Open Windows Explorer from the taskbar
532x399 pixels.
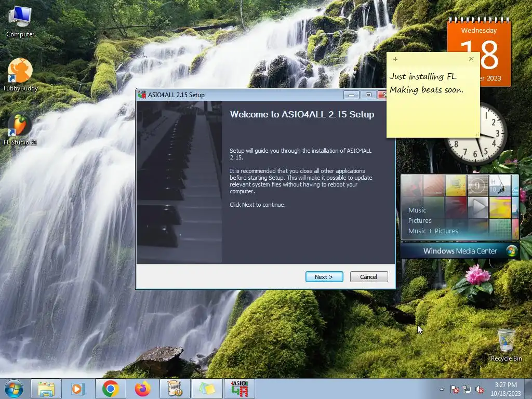46,389
